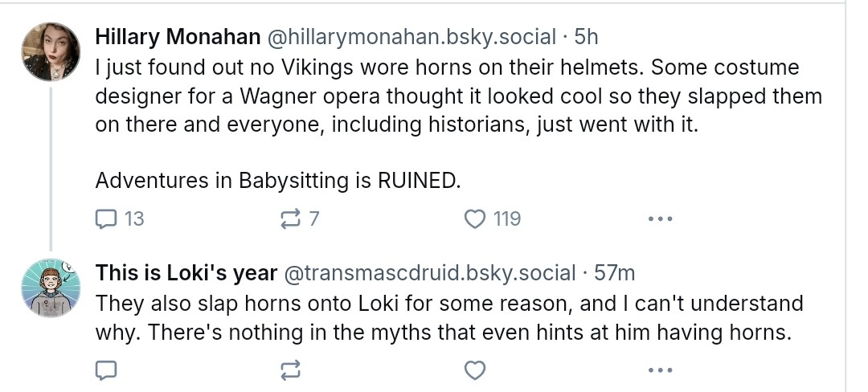Repost Hillary Monahan's post
The height and width of the screenshot is (392, 868).
pyautogui.click(x=290, y=218)
